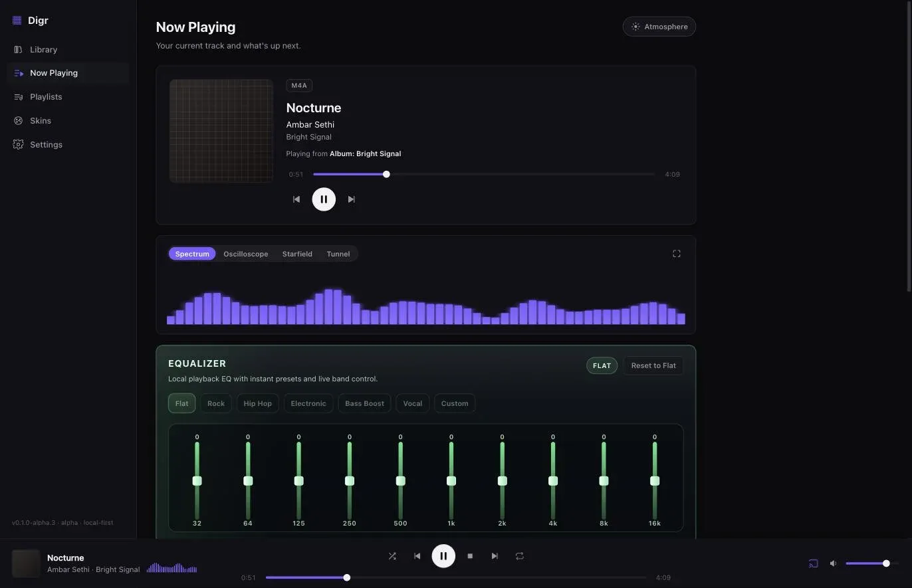The height and width of the screenshot is (588, 912).
Task: Click the Nocturne title in the bottom bar
Action: [x=66, y=558]
